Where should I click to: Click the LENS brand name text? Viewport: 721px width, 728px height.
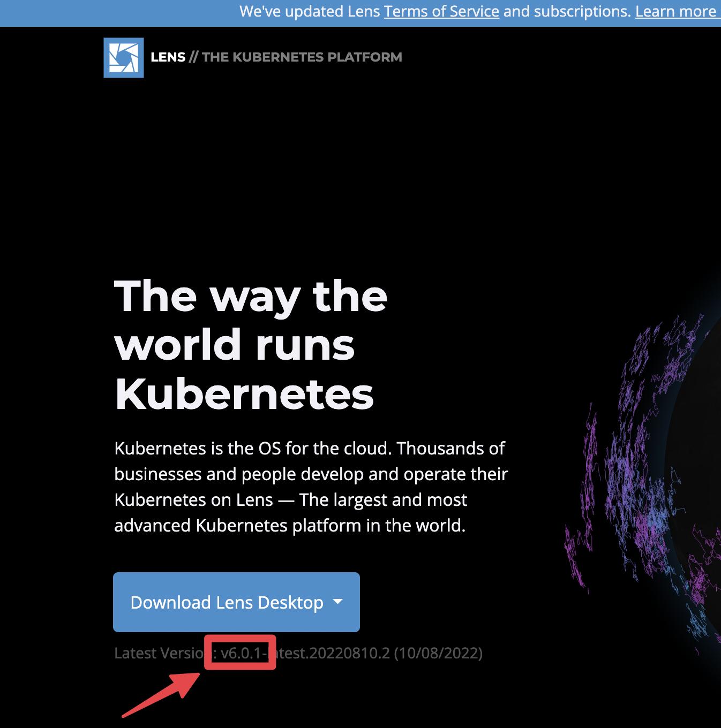click(x=168, y=57)
